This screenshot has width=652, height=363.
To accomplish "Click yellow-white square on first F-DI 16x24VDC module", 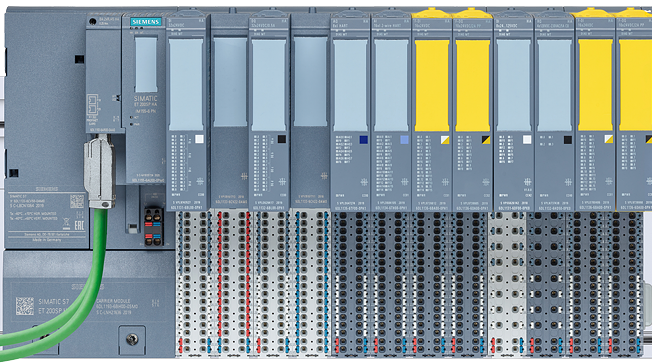I will click(x=445, y=140).
